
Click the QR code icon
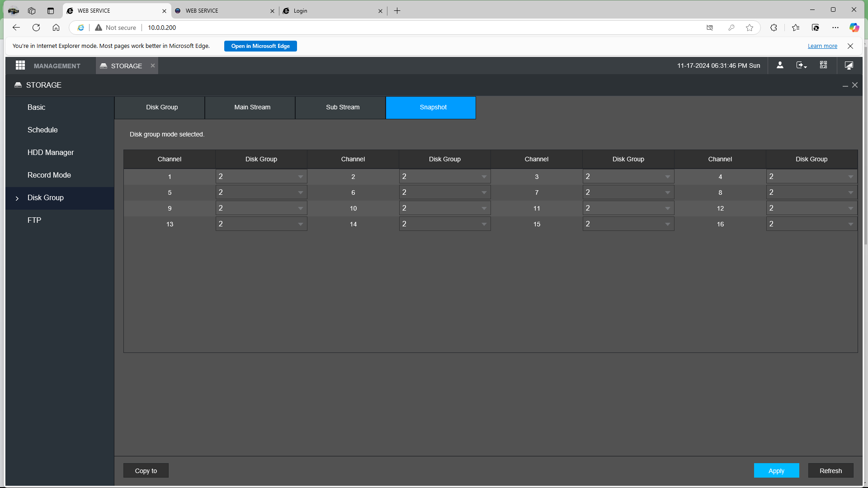click(x=823, y=66)
